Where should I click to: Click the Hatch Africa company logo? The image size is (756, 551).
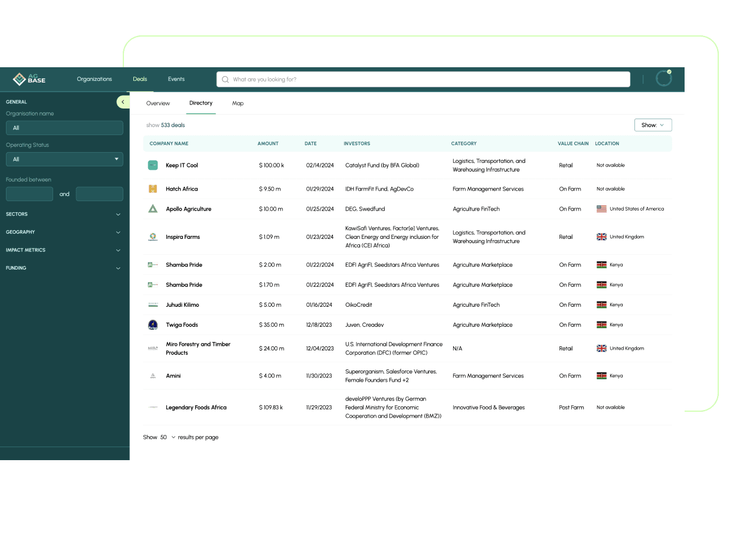tap(153, 189)
